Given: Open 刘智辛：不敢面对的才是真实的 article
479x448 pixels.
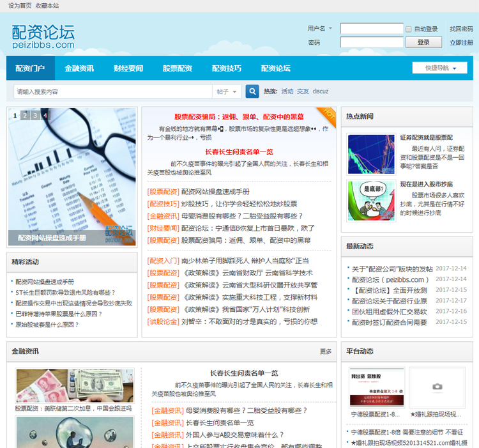Looking at the screenshot, I should (x=249, y=322).
